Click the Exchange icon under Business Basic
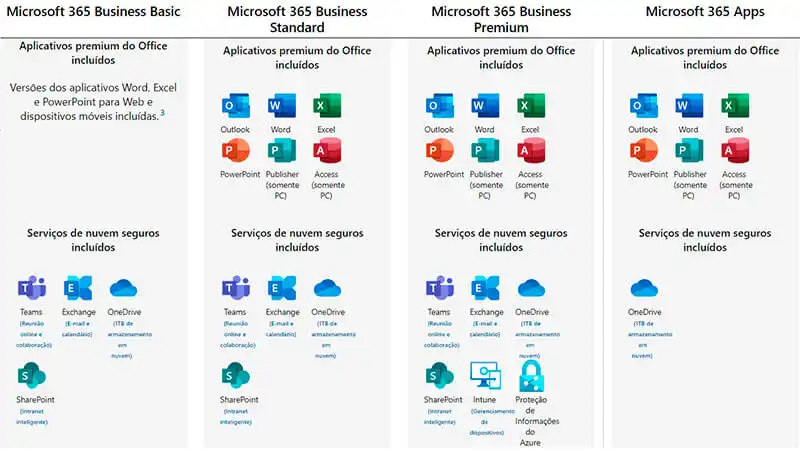 [78, 288]
